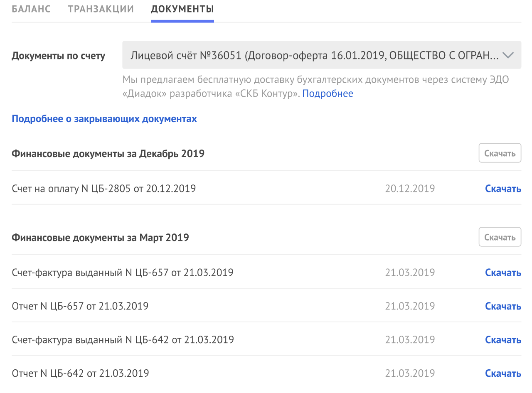Download Отчет N ЦБ-642
The image size is (532, 393).
click(x=503, y=373)
